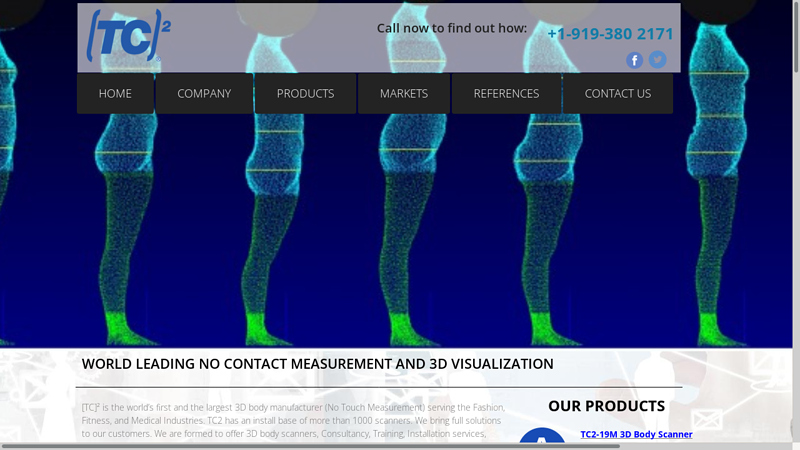The width and height of the screenshot is (800, 450).
Task: Click the "Call now to find out how:" text
Action: coord(452,28)
